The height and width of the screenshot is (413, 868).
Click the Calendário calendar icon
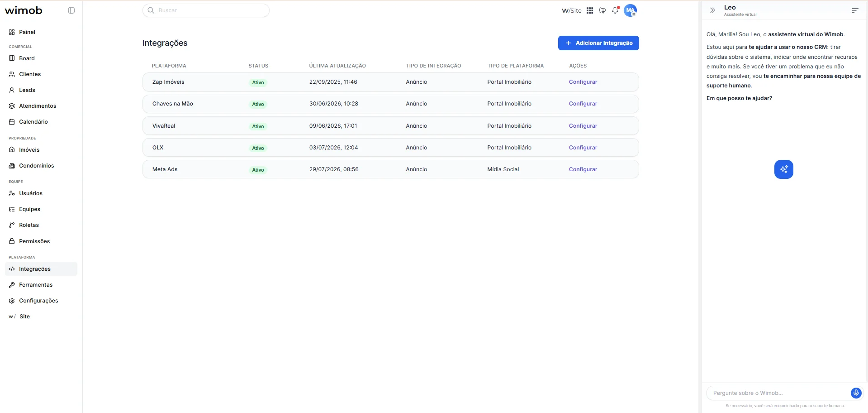click(12, 122)
